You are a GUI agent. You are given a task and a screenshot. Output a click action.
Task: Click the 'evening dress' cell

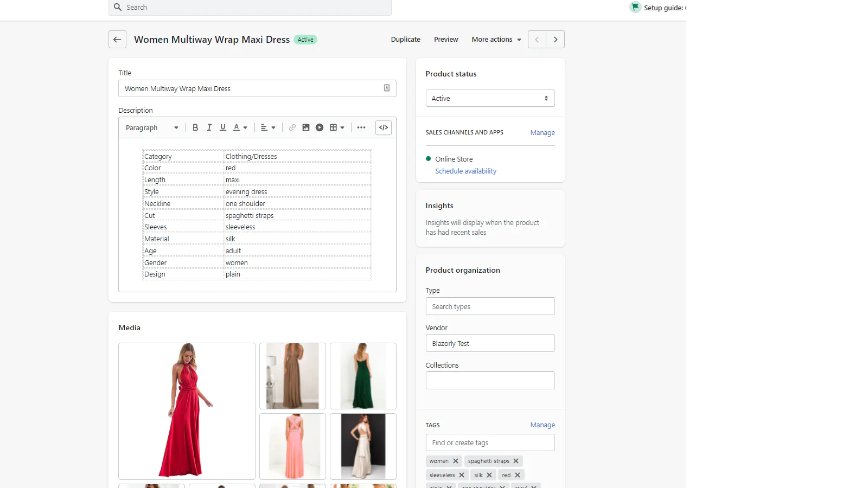pos(298,191)
